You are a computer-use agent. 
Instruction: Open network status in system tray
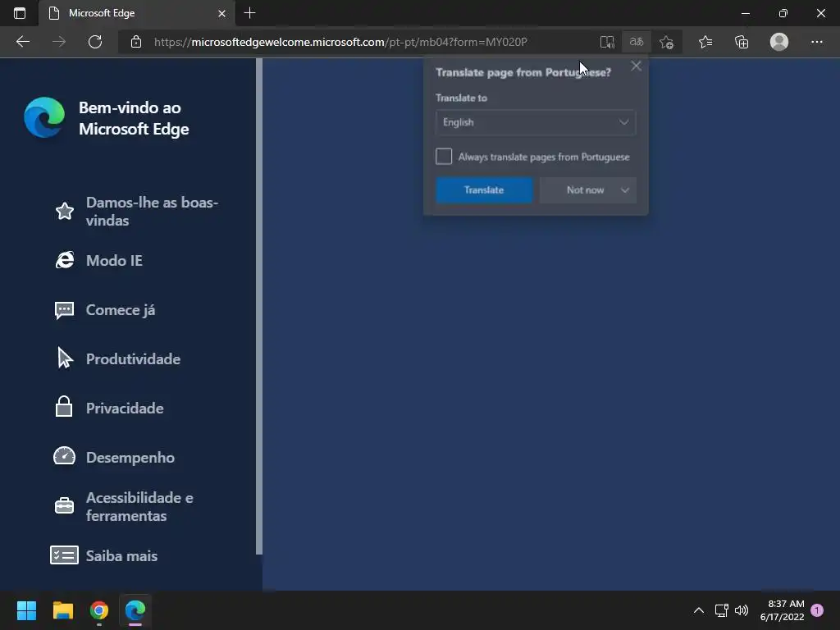pyautogui.click(x=722, y=610)
